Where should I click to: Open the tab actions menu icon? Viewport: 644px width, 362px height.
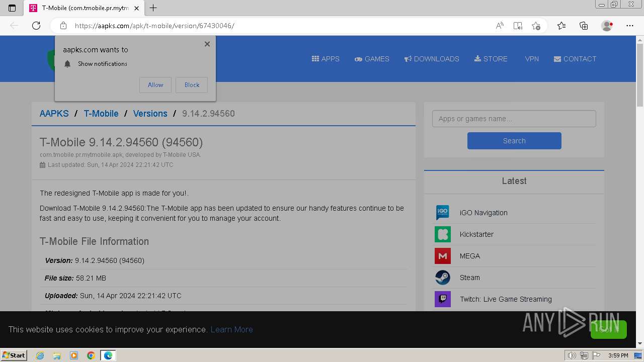(x=12, y=8)
